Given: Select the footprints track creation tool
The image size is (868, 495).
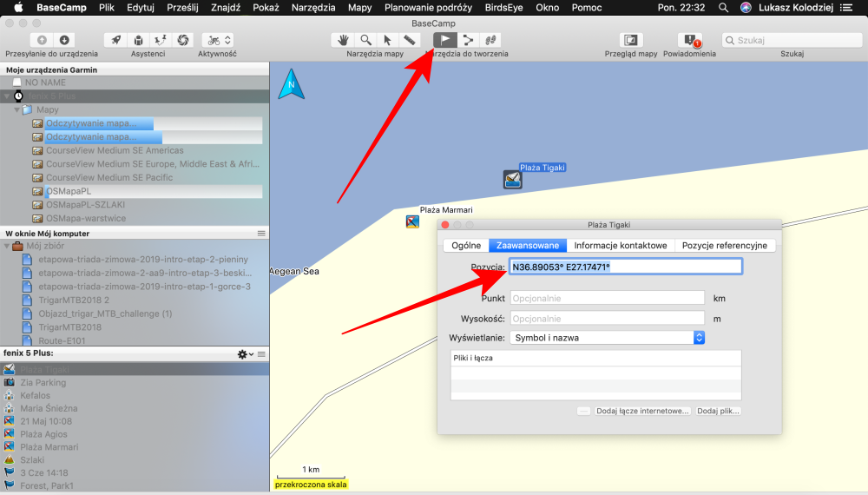Looking at the screenshot, I should click(x=490, y=40).
